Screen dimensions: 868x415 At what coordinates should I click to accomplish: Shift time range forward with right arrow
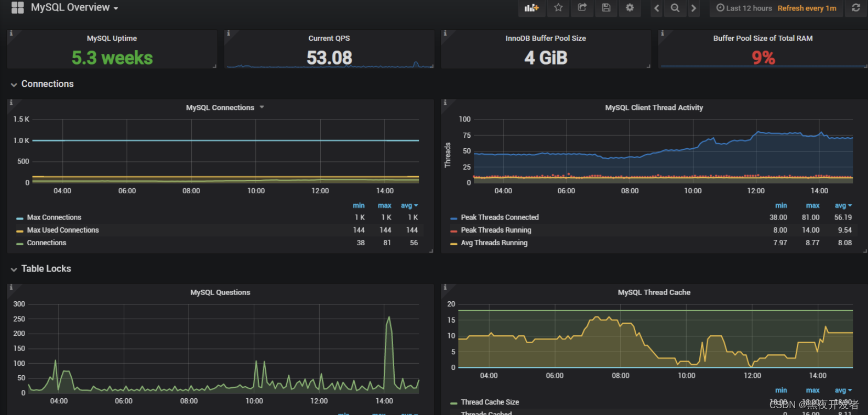click(693, 8)
